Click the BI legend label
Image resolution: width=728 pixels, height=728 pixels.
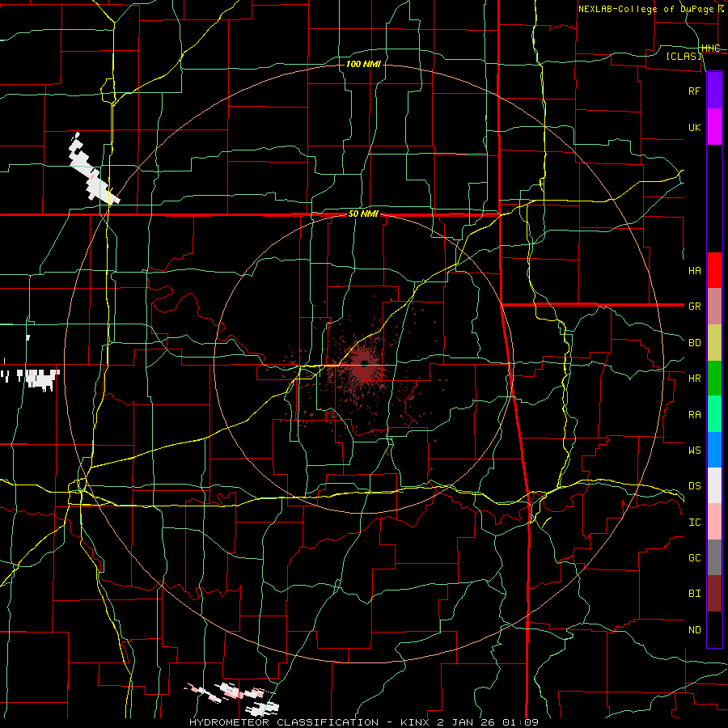(695, 594)
